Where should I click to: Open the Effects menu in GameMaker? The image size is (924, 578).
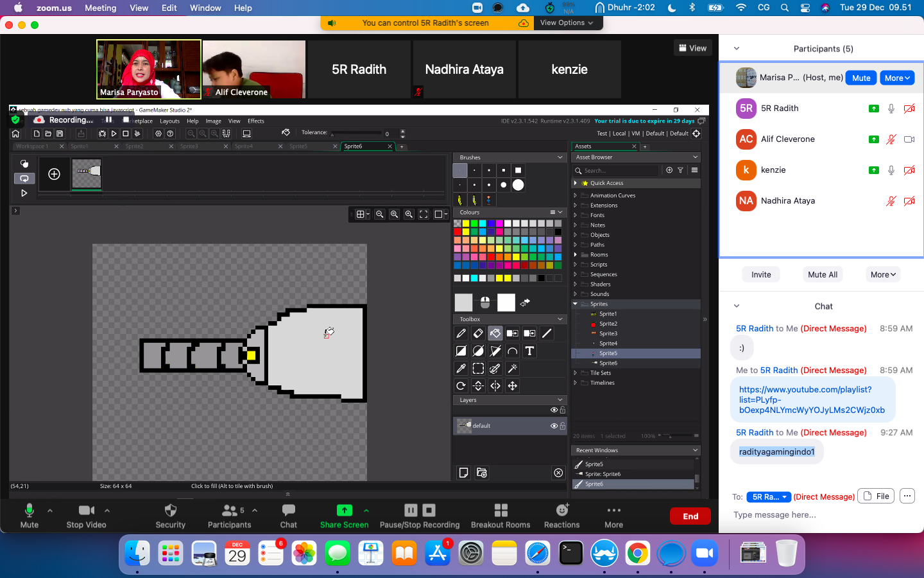coord(256,121)
